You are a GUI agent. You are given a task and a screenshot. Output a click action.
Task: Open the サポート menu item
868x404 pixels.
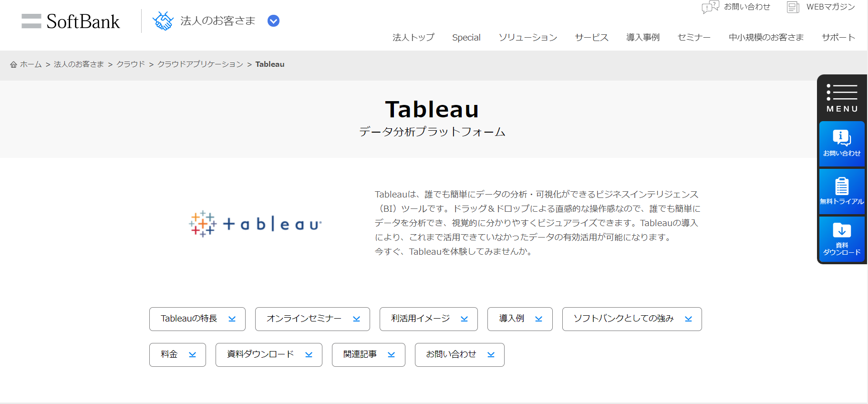pos(838,37)
